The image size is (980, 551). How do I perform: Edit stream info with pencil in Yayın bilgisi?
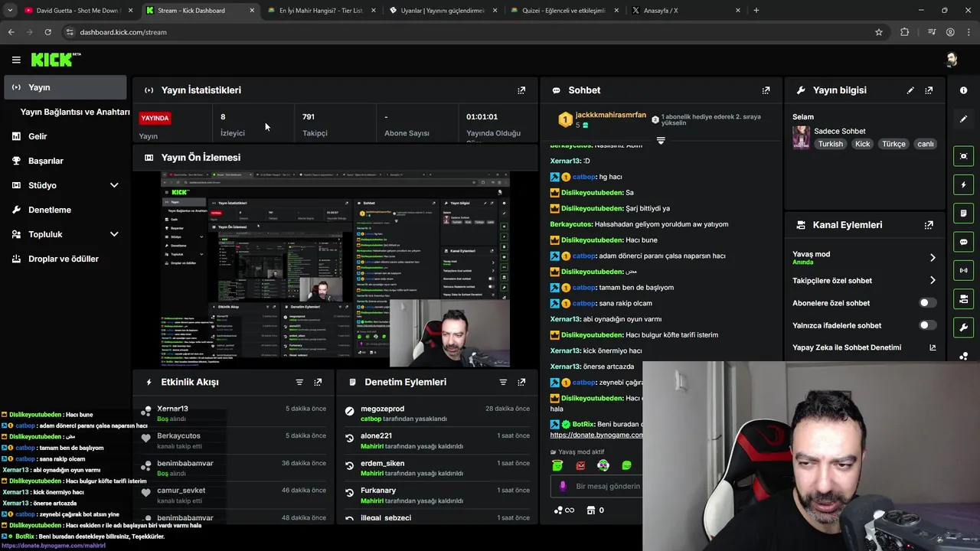pyautogui.click(x=910, y=90)
